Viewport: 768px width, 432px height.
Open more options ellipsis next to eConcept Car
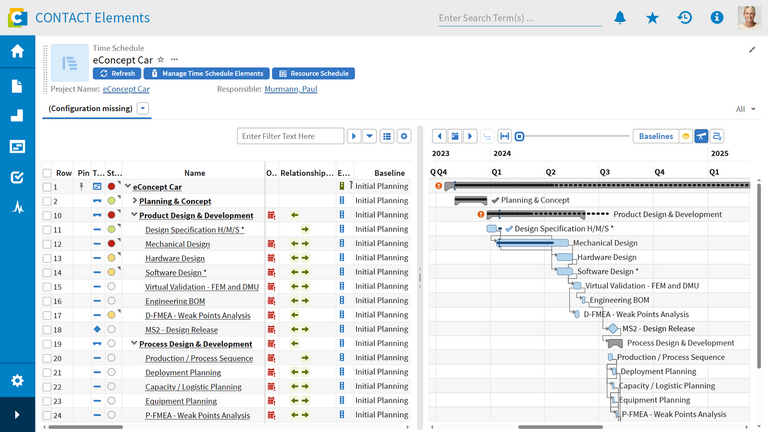point(174,60)
